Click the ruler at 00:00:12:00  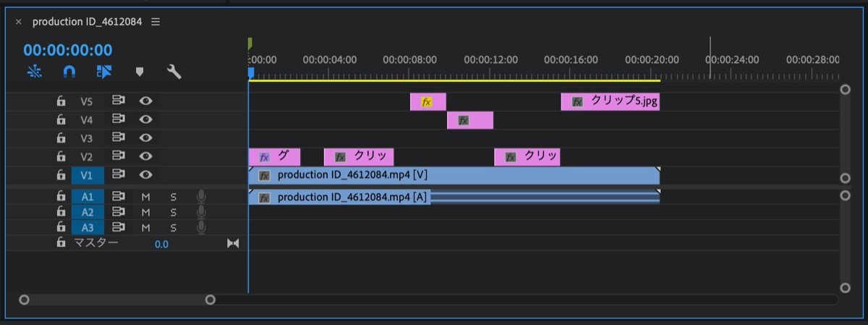coord(490,60)
